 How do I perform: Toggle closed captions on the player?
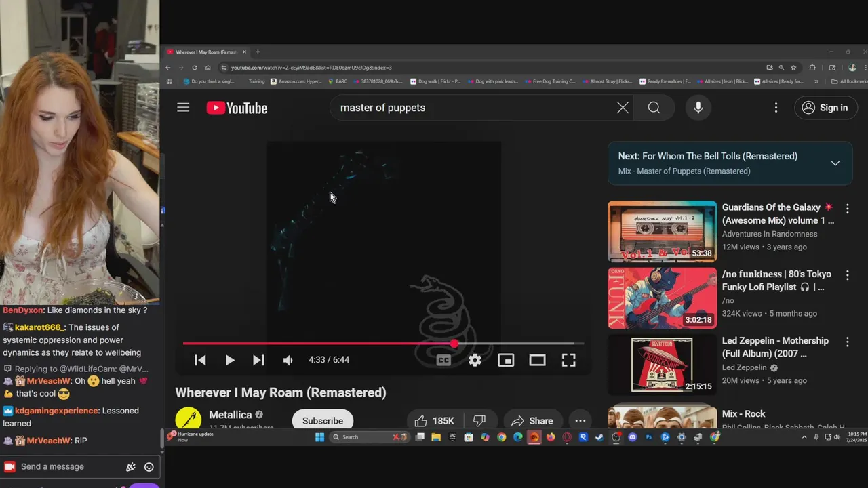[443, 360]
